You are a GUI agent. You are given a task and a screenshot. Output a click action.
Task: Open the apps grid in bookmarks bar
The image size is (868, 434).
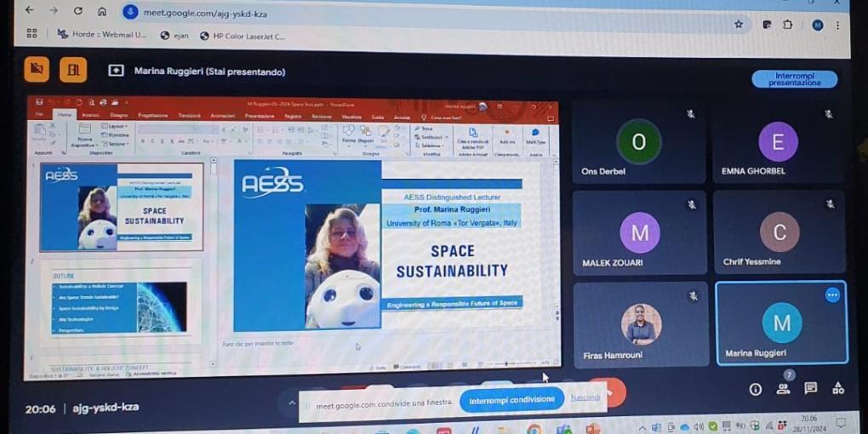(x=32, y=34)
